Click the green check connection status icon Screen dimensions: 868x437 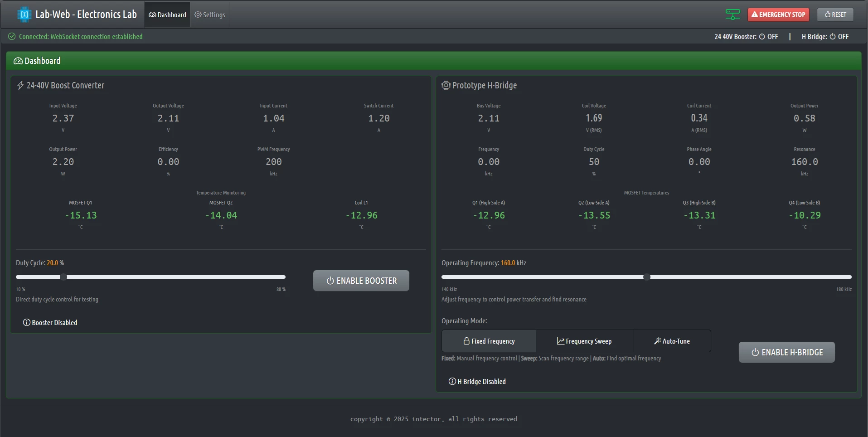[12, 36]
